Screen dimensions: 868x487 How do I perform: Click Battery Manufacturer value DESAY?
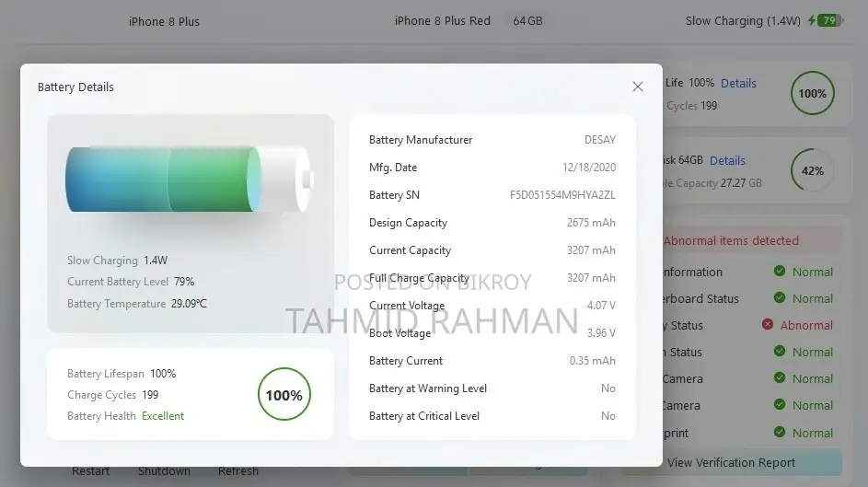pyautogui.click(x=600, y=140)
